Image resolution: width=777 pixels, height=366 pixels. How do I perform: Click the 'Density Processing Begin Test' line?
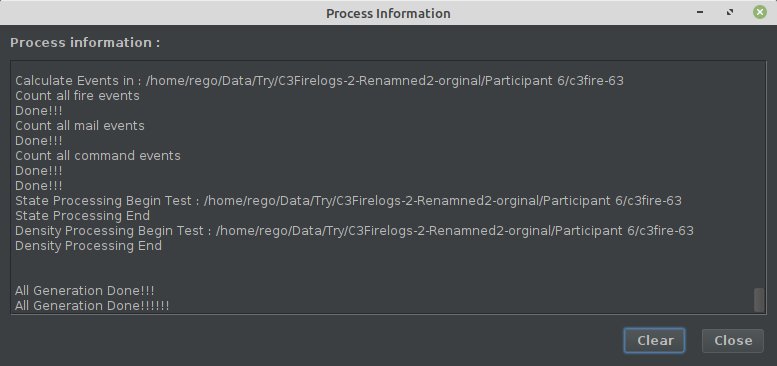354,231
